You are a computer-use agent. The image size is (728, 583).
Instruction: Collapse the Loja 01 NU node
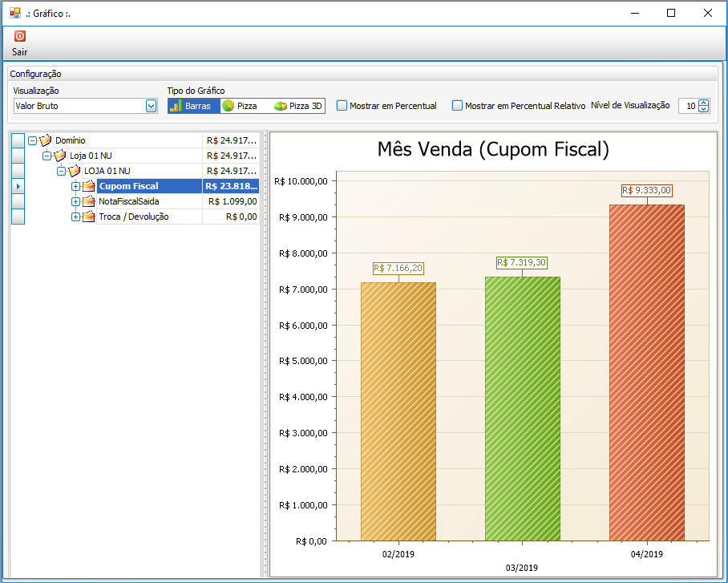[47, 156]
